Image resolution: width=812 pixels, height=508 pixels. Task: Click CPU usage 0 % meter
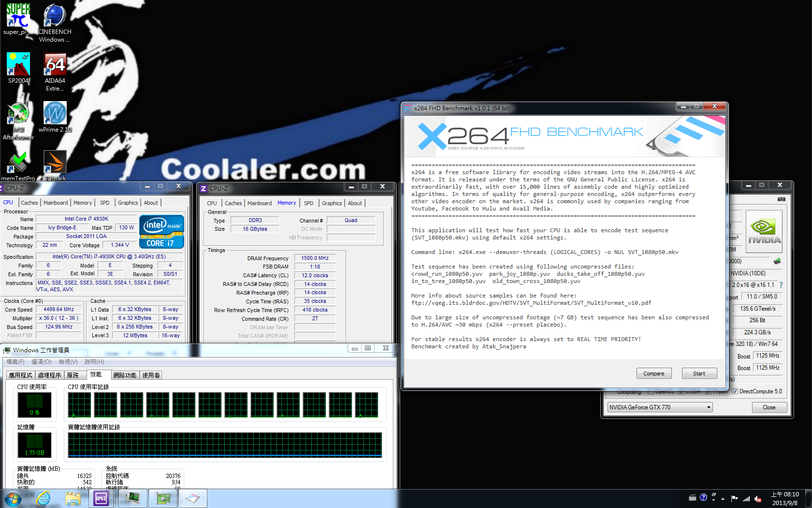(34, 404)
